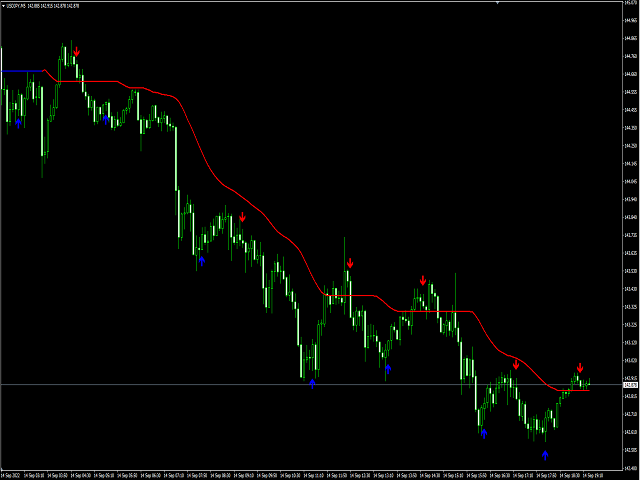Click the time scale along the chart bottom
Viewport: 640px width, 480px height.
300,474
